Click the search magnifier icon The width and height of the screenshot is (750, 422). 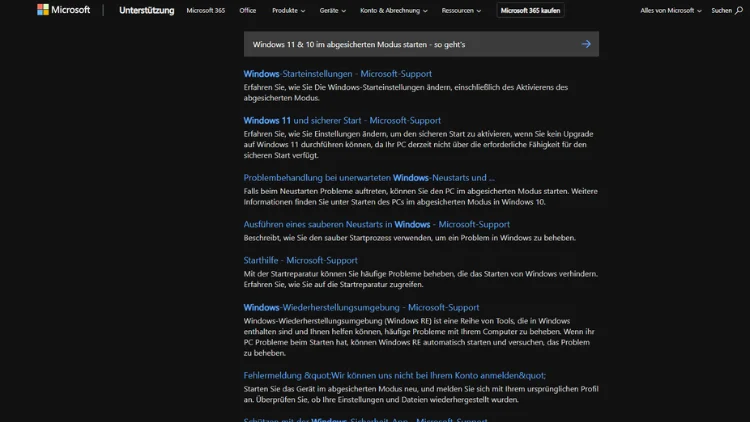[739, 10]
